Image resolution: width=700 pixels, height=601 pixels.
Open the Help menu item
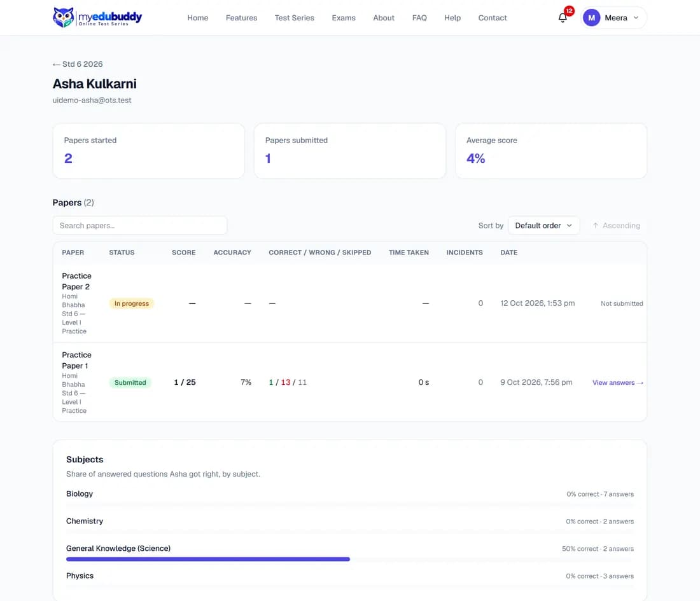pos(452,18)
